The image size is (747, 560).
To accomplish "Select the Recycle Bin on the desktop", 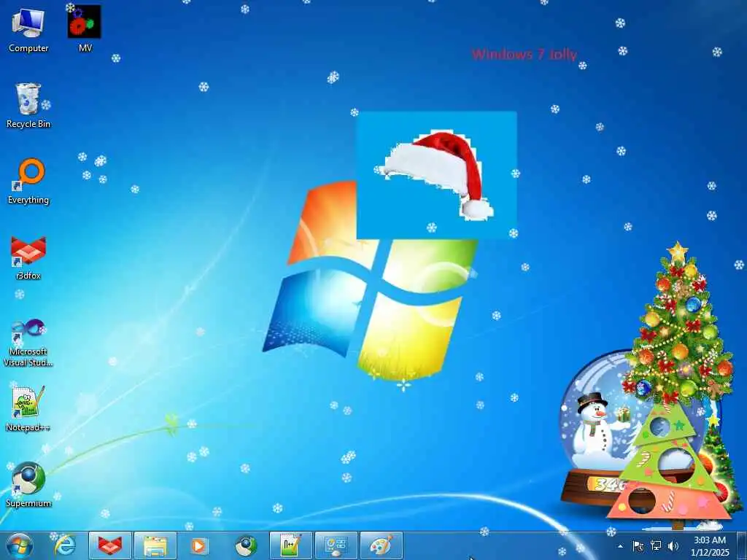I will pos(28,105).
